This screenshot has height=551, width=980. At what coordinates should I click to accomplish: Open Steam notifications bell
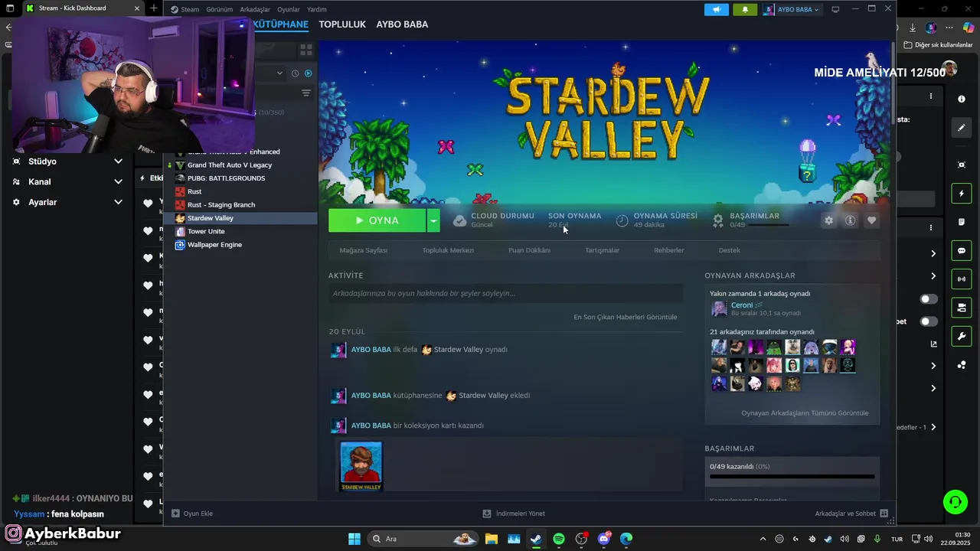point(745,9)
